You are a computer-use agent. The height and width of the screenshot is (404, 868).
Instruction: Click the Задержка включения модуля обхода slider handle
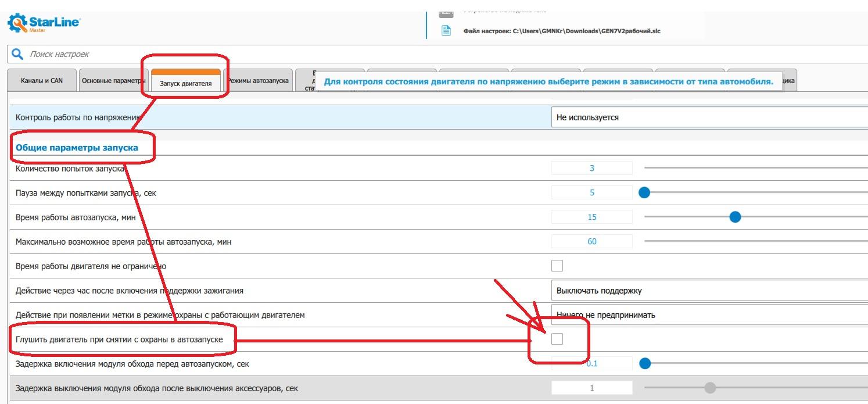644,363
